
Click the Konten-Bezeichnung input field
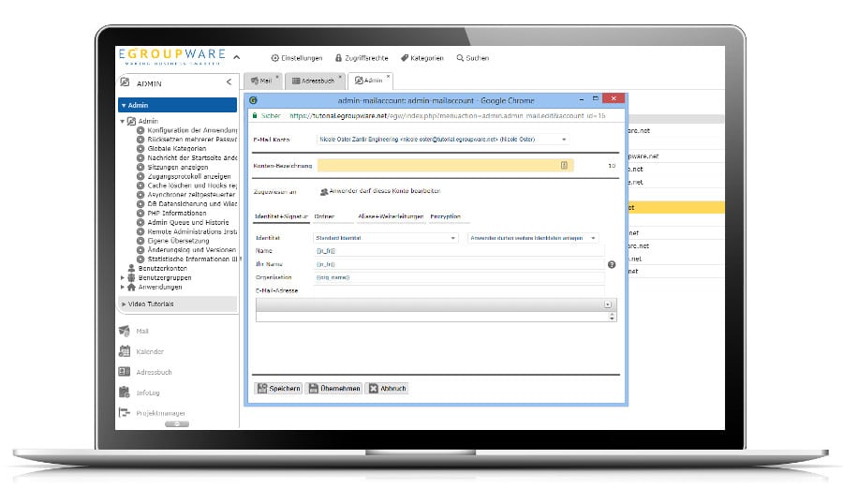click(x=445, y=166)
